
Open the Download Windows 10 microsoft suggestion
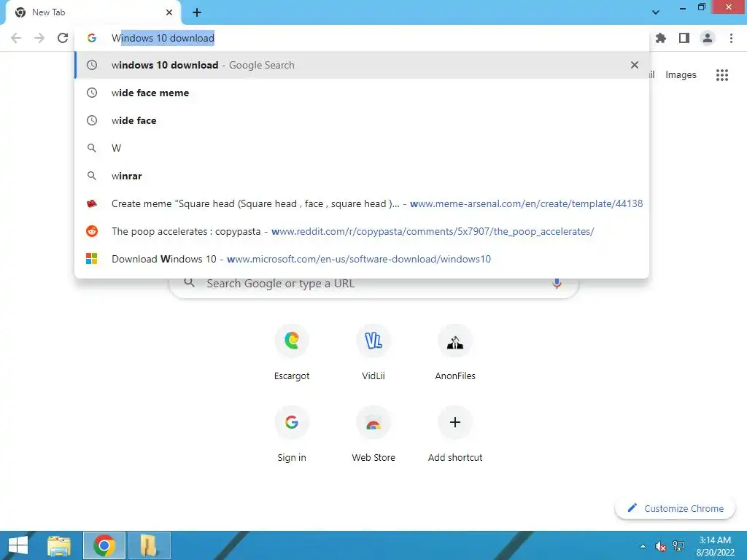pos(362,259)
